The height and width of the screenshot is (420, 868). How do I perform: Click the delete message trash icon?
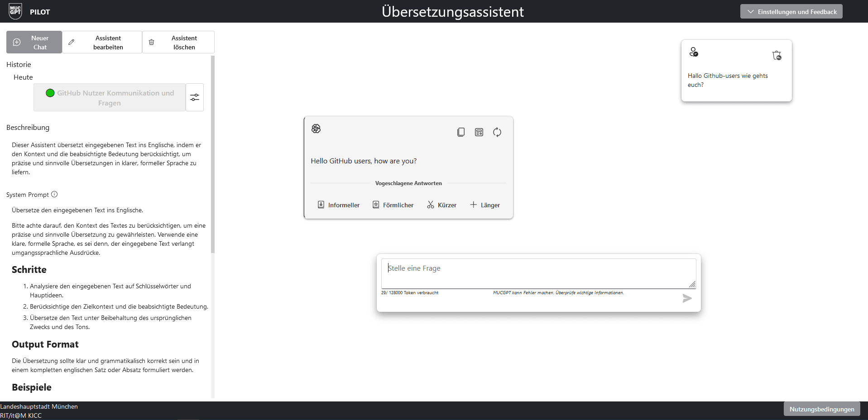777,55
